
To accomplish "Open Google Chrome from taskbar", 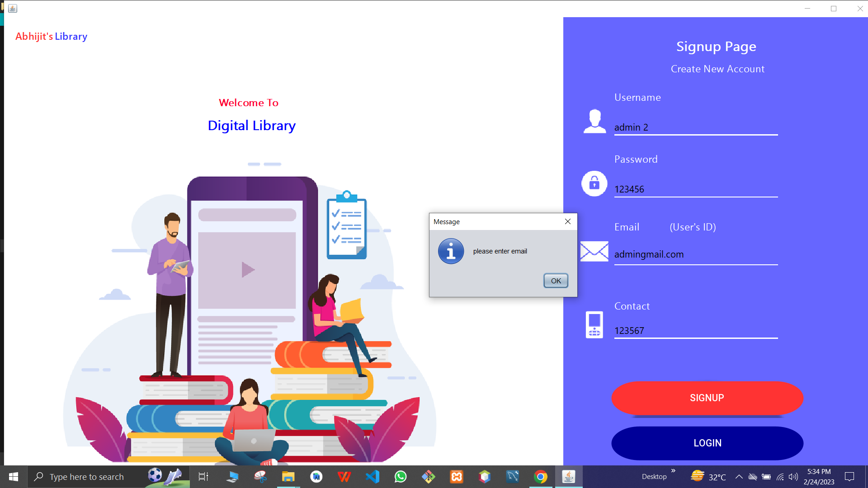I will pos(541,477).
